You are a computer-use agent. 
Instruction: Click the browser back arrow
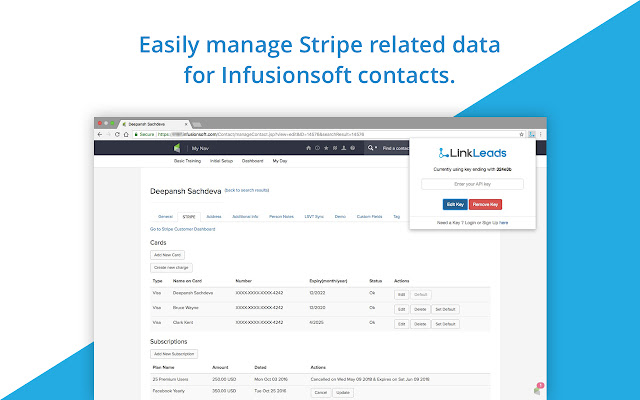(x=100, y=134)
